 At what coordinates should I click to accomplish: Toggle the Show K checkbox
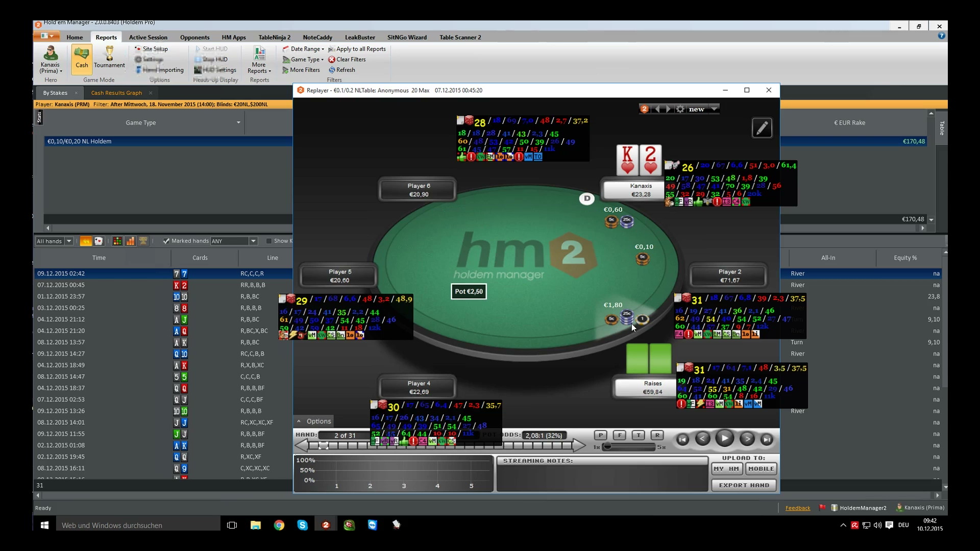269,241
